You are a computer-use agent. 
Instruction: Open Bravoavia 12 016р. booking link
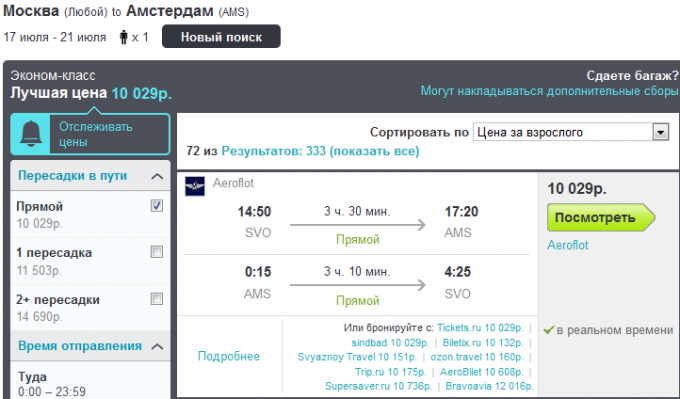pyautogui.click(x=489, y=386)
